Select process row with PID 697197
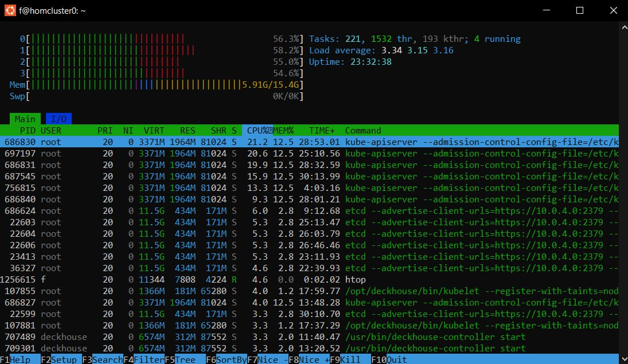Image resolution: width=628 pixels, height=364 pixels. pos(309,154)
